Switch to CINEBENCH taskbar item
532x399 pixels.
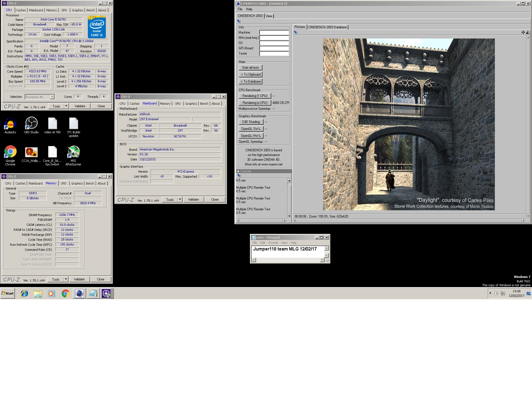click(79, 293)
